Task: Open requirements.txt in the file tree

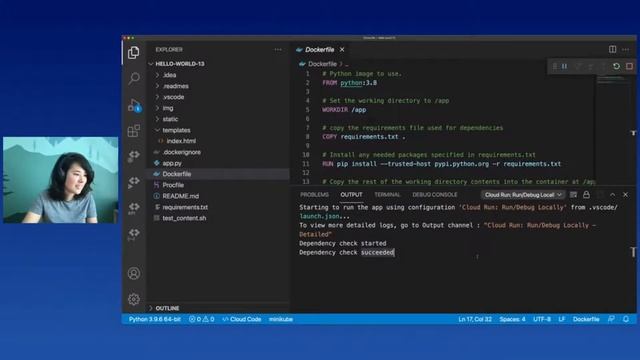Action: pos(185,207)
